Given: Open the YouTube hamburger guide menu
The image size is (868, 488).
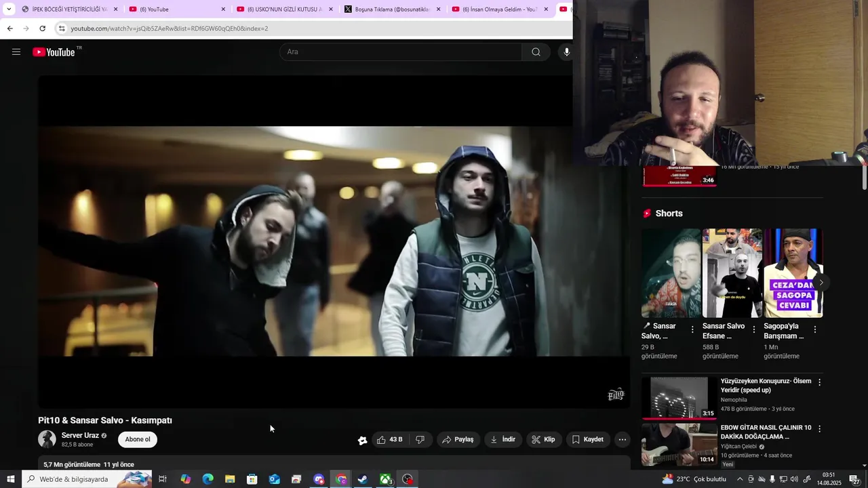Looking at the screenshot, I should click(x=16, y=52).
